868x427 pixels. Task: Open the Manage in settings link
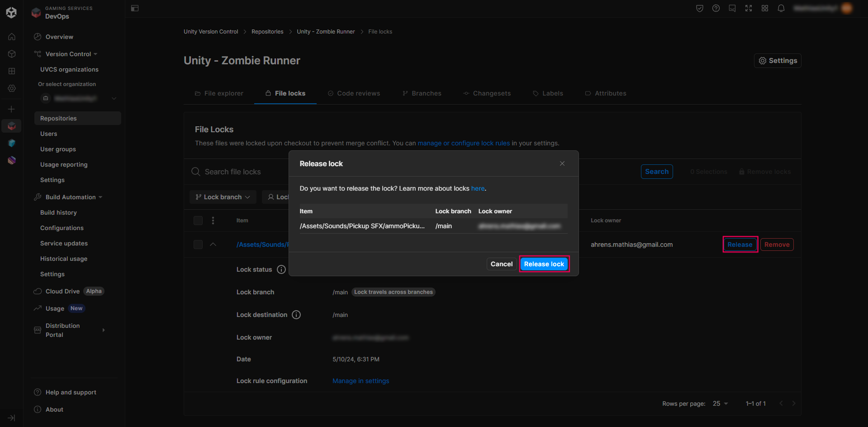tap(360, 381)
